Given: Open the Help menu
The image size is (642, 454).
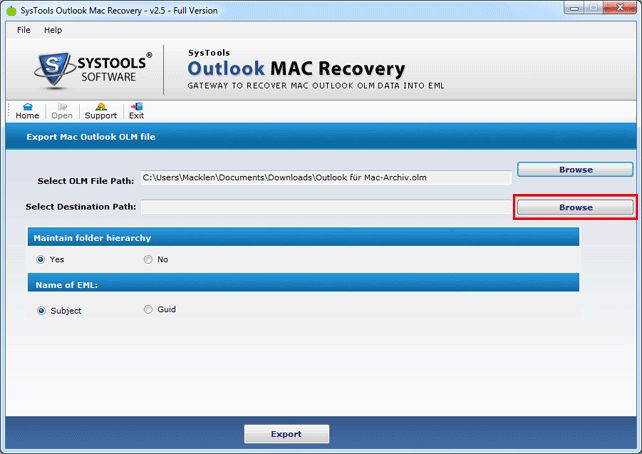Looking at the screenshot, I should coord(53,30).
